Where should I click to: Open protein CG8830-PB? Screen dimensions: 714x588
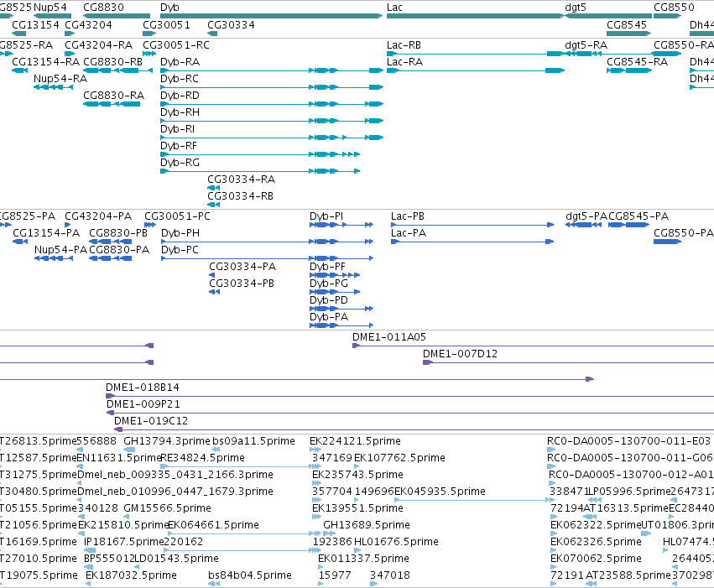point(118,233)
